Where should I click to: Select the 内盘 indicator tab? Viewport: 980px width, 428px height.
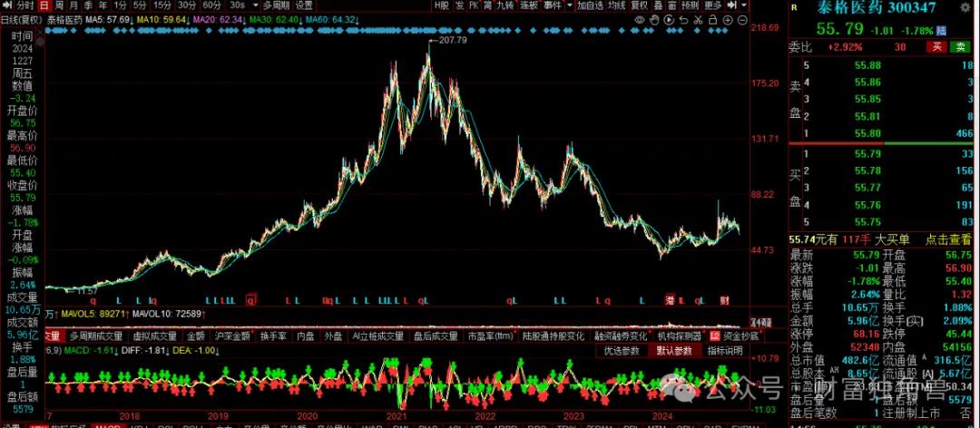[x=306, y=336]
